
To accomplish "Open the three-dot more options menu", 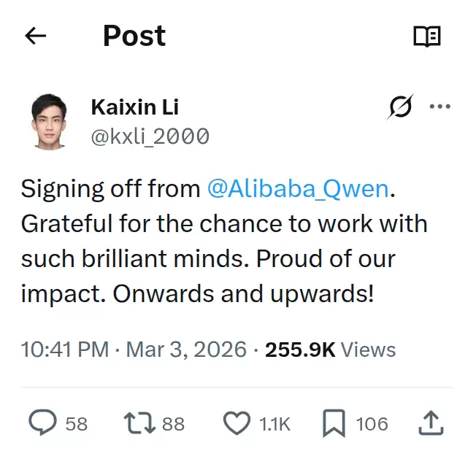I will (x=440, y=107).
